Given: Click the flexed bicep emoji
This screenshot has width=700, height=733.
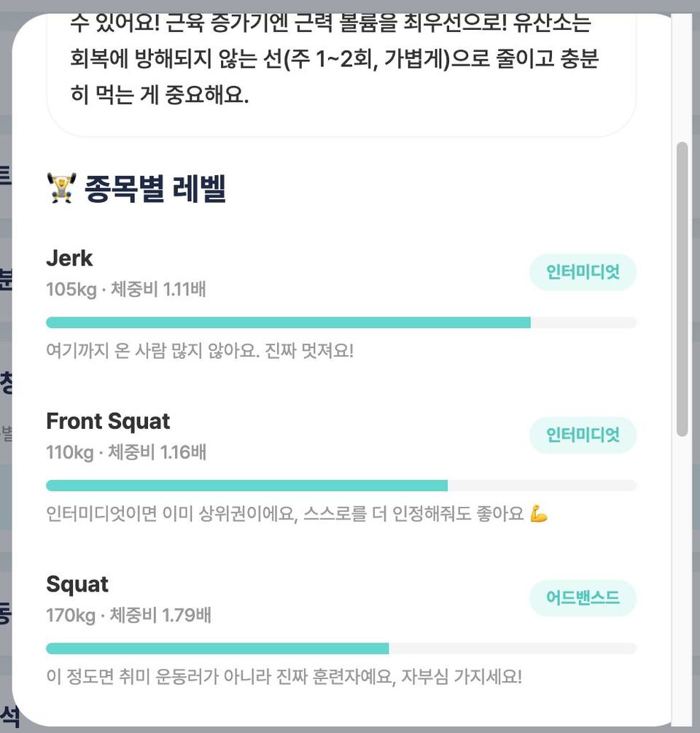Looking at the screenshot, I should [x=539, y=513].
